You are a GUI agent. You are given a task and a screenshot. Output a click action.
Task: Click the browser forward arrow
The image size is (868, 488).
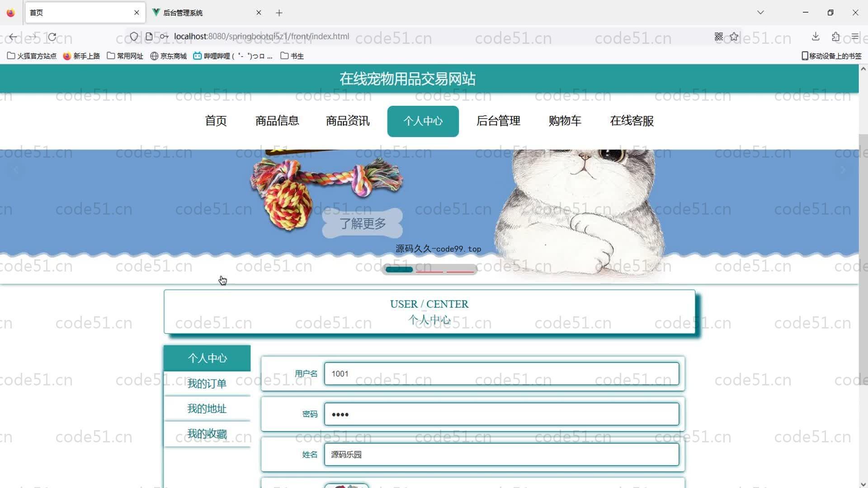[33, 37]
